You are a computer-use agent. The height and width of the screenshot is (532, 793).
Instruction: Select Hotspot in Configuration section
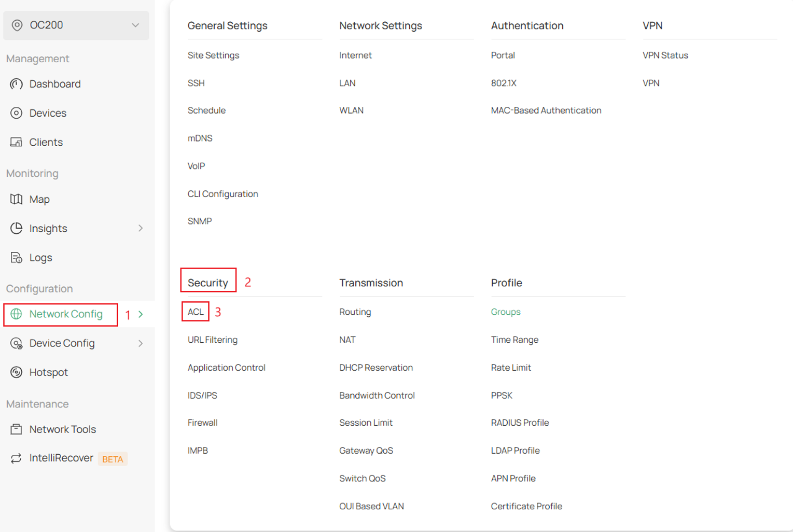[49, 372]
